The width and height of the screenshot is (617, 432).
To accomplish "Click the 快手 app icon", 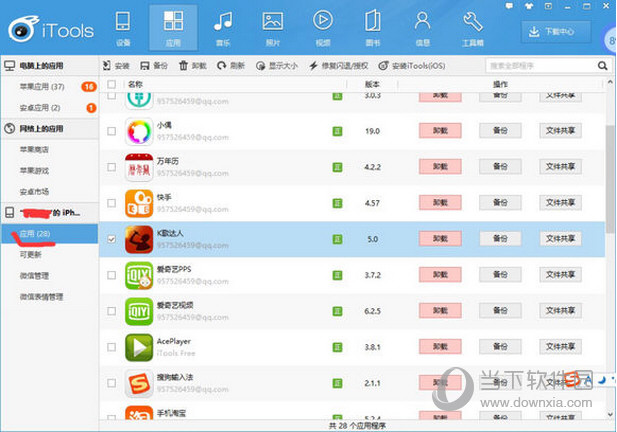I will point(139,203).
